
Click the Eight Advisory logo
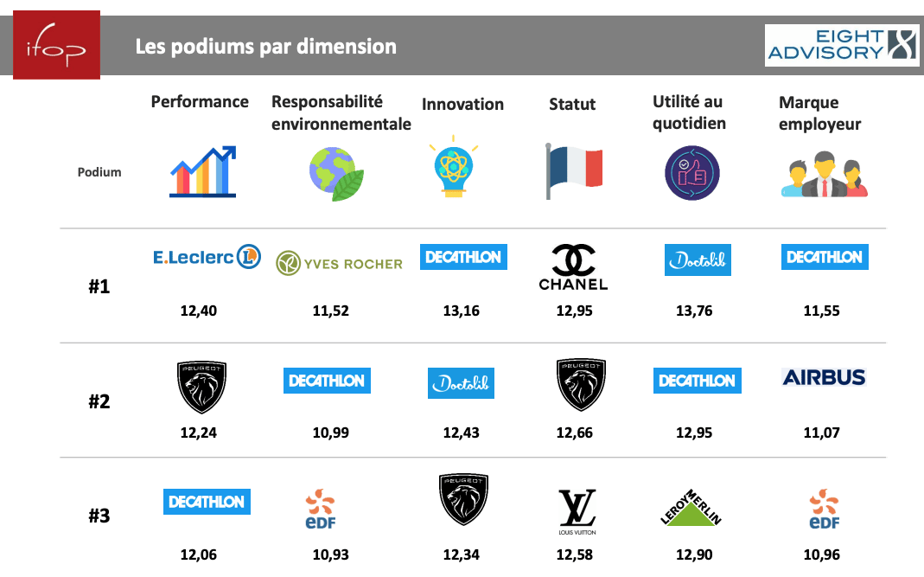(x=842, y=45)
